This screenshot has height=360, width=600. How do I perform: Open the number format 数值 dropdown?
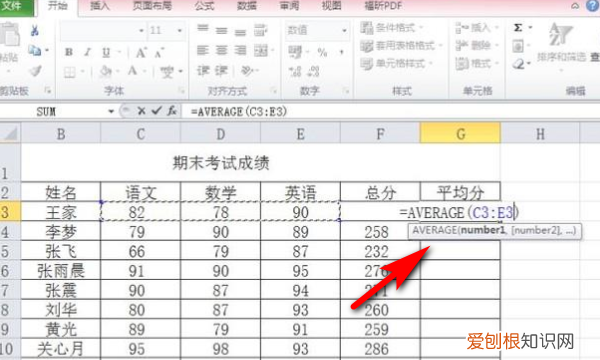344,30
